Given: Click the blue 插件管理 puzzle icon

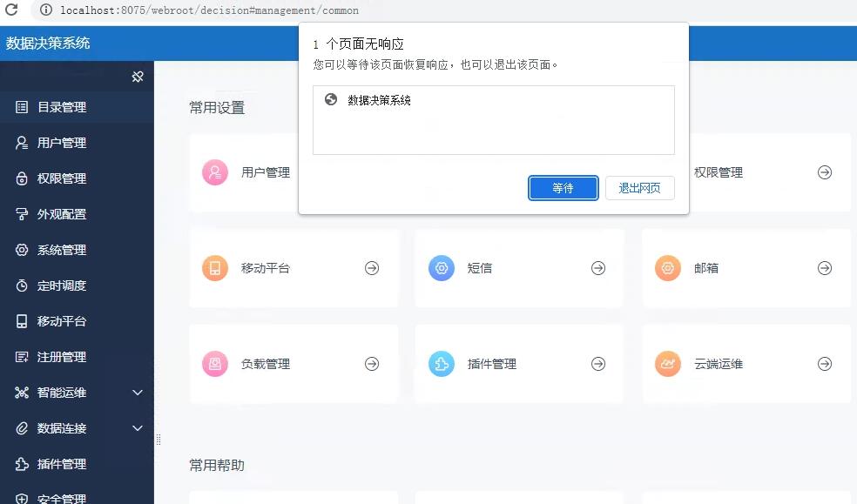Looking at the screenshot, I should [442, 364].
